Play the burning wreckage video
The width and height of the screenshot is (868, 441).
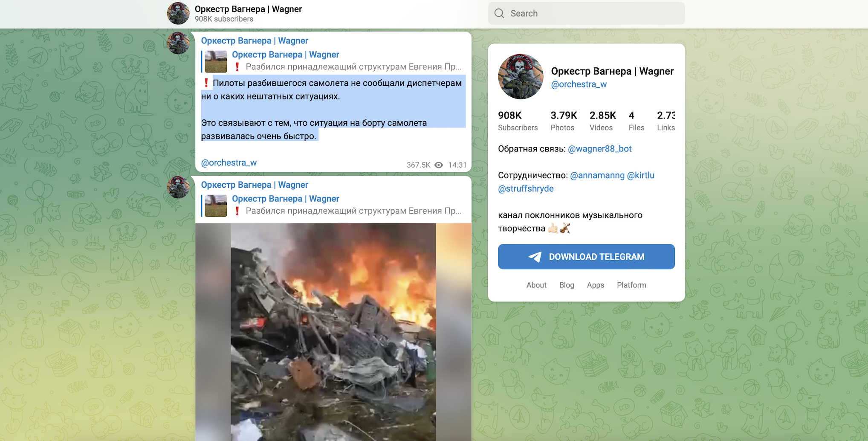pos(333,332)
